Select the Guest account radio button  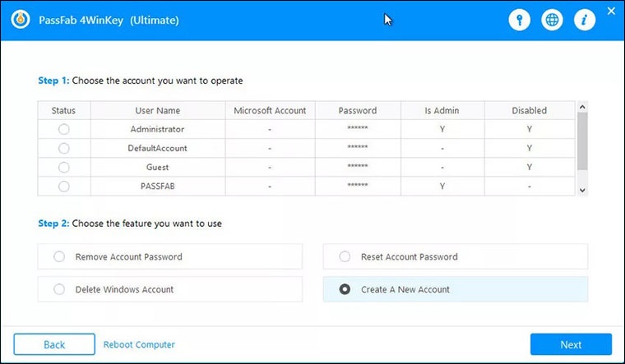pyautogui.click(x=64, y=168)
